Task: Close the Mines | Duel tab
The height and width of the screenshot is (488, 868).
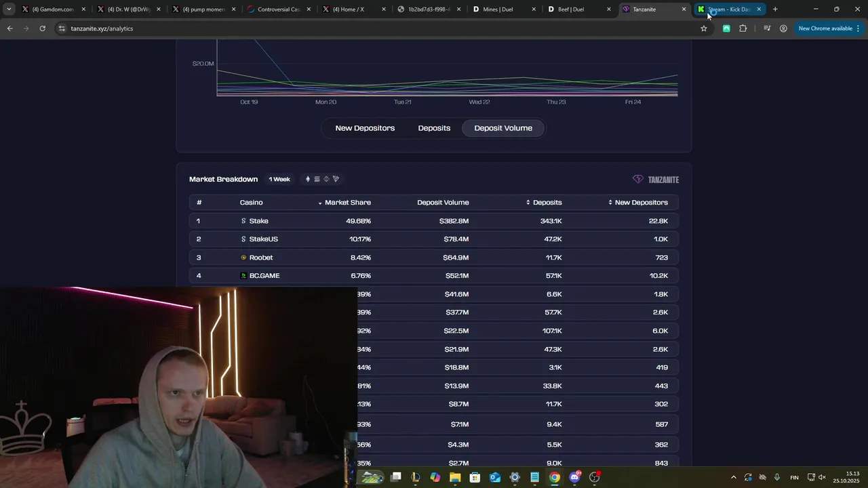Action: pyautogui.click(x=534, y=9)
